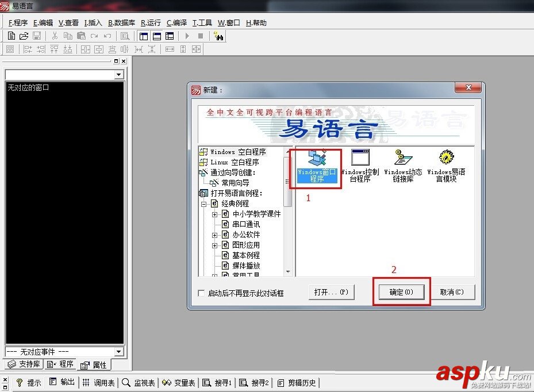Click the Copy toolbar icon
The width and height of the screenshot is (534, 392).
click(68, 36)
